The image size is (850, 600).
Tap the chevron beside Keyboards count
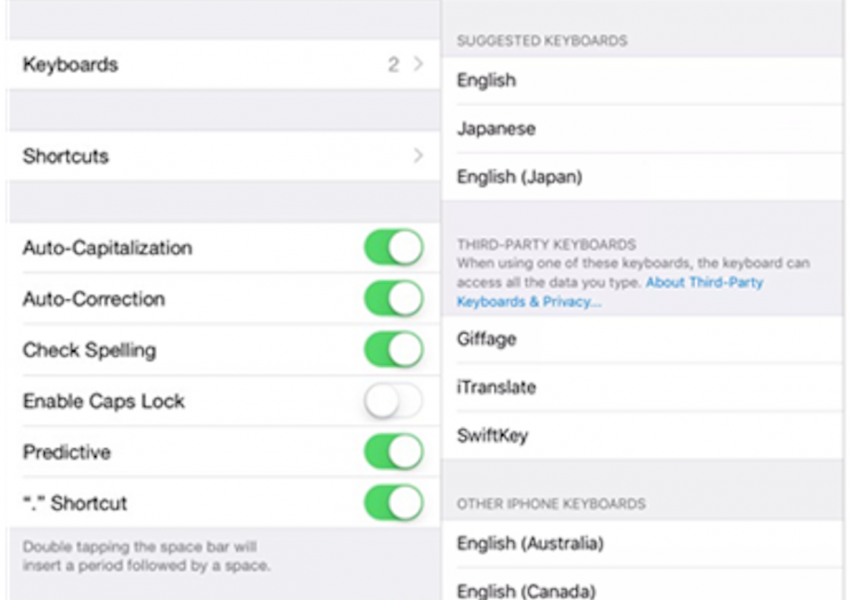tap(418, 65)
